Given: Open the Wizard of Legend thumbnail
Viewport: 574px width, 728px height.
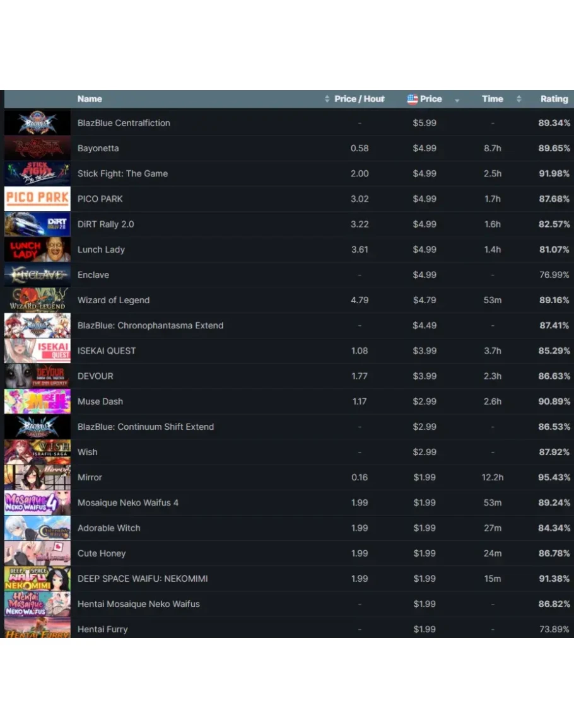Looking at the screenshot, I should (38, 300).
